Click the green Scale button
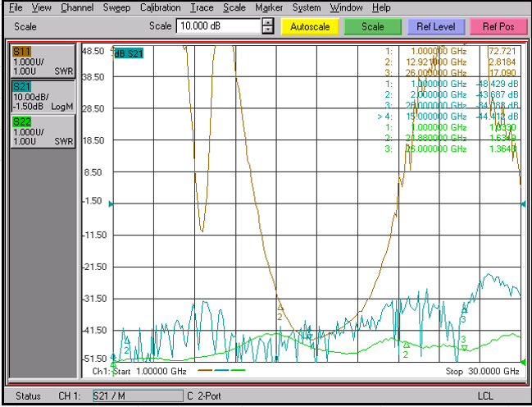 pos(372,26)
